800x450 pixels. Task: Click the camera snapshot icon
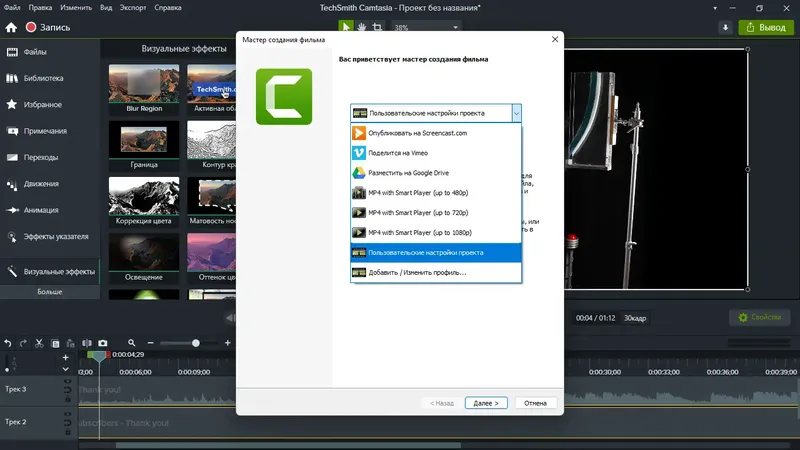point(103,343)
